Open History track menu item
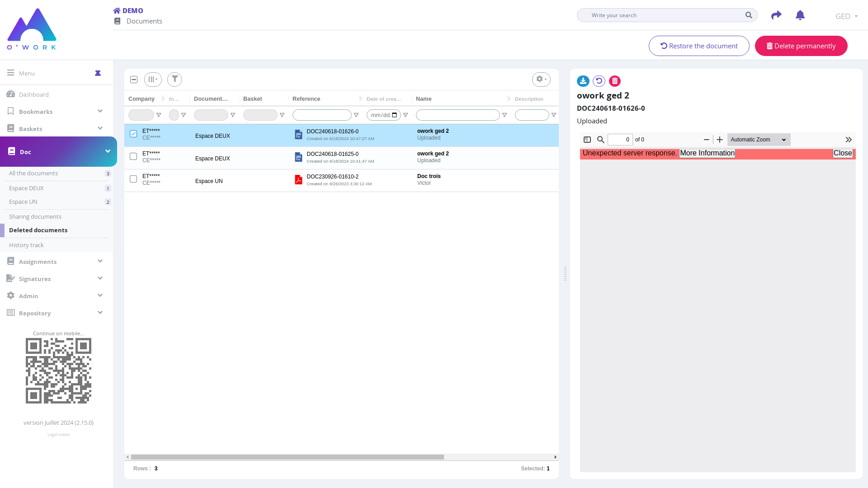 (26, 245)
